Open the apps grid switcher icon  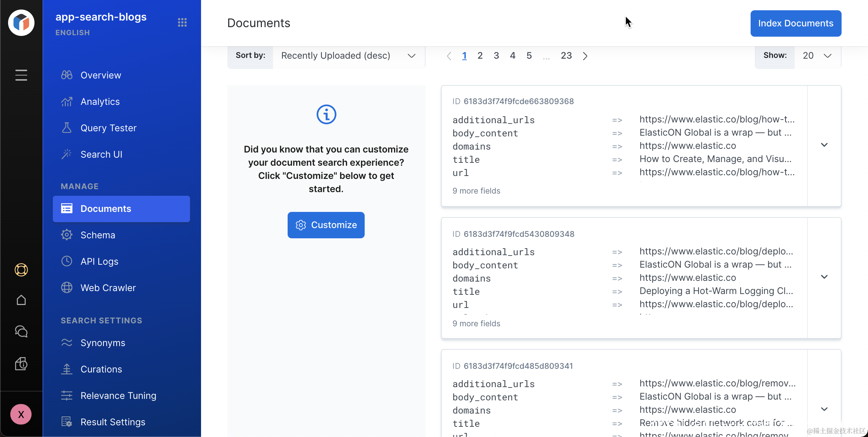click(x=182, y=22)
